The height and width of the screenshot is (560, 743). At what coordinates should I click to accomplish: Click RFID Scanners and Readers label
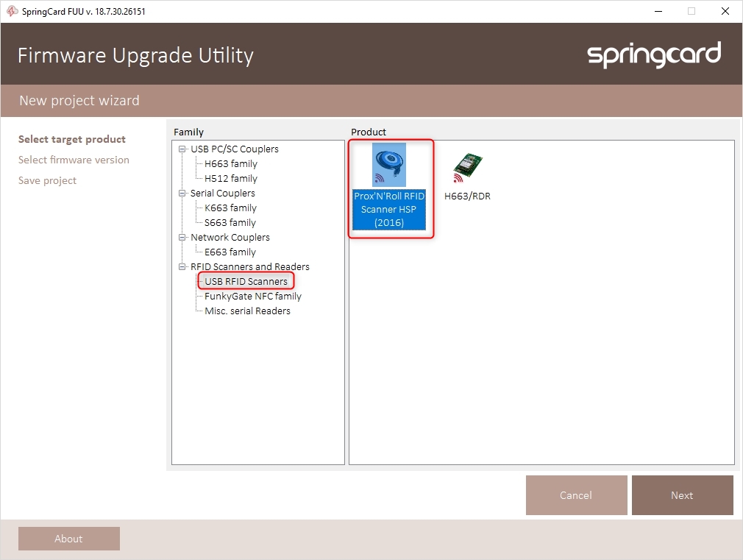tap(249, 266)
